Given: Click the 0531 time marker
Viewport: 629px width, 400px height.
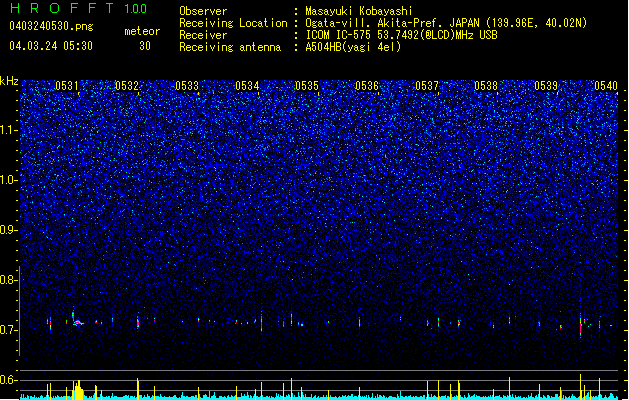Looking at the screenshot, I should tap(67, 86).
